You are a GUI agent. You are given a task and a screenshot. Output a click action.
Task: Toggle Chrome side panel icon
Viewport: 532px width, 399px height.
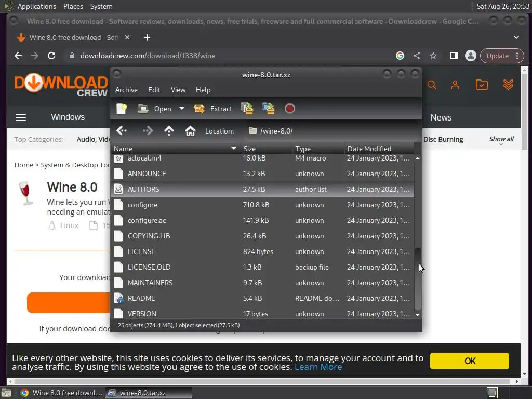click(454, 56)
